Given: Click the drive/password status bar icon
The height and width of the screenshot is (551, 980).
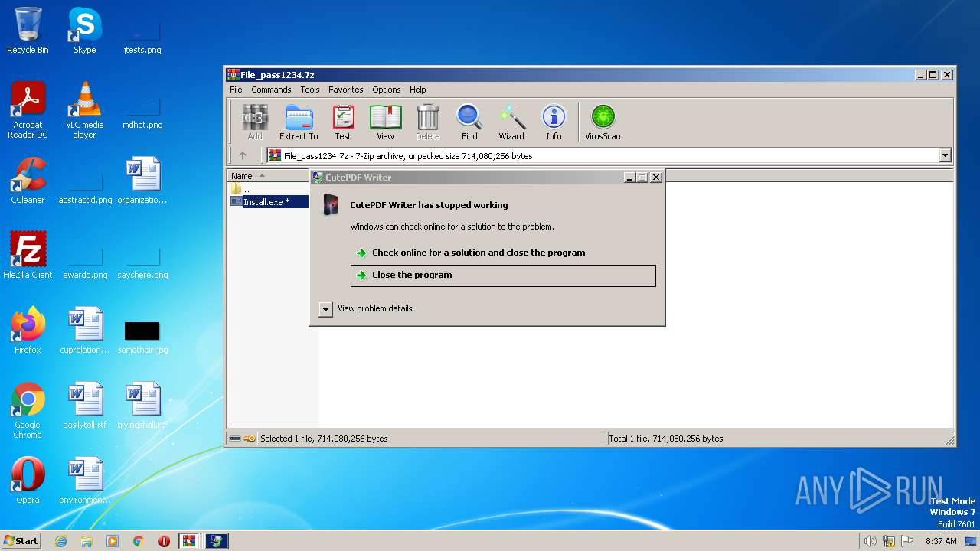Looking at the screenshot, I should pos(243,439).
